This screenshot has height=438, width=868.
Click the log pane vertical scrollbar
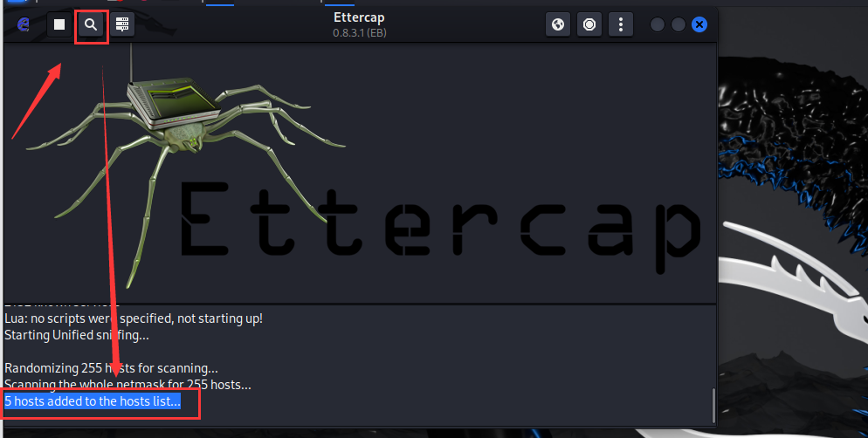coord(713,406)
